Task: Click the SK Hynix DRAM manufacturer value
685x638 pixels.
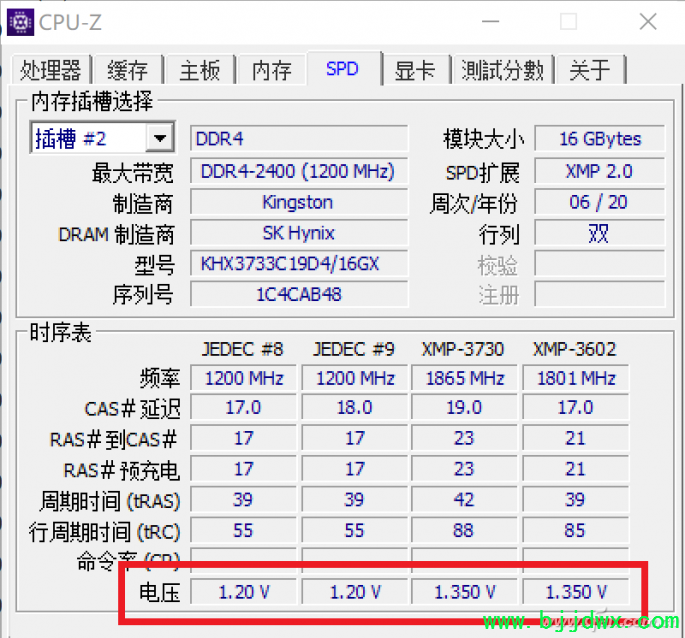Action: [x=299, y=233]
